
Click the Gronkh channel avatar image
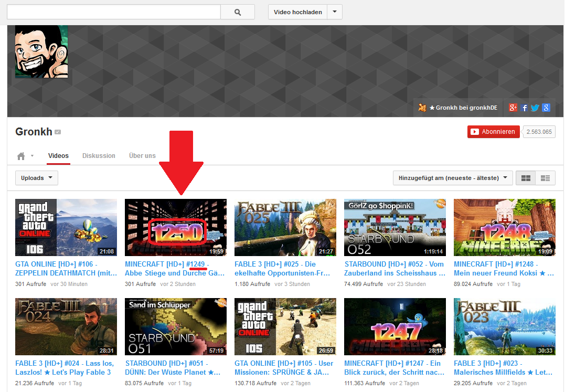(x=41, y=51)
